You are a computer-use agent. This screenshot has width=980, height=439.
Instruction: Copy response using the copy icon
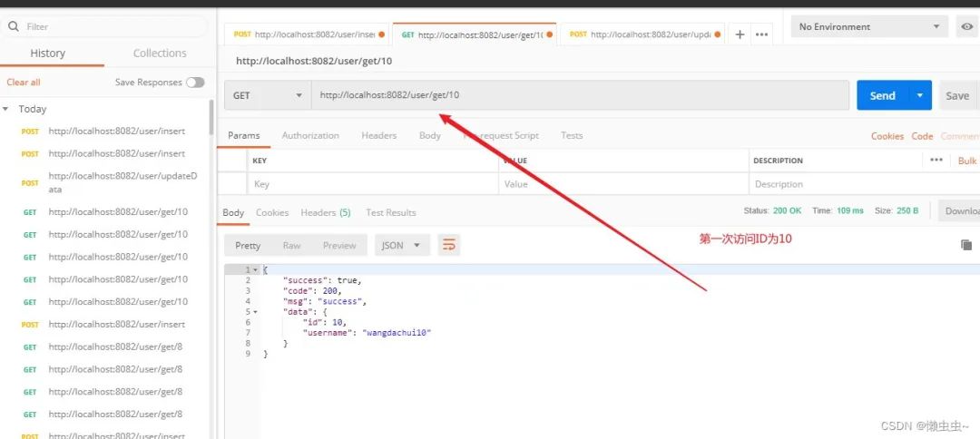tap(966, 245)
